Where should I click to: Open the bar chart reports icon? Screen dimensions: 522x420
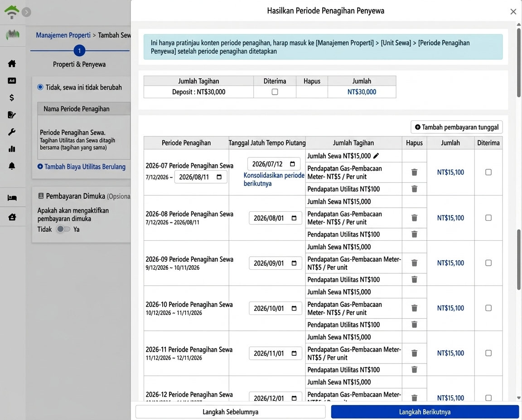pos(12,148)
